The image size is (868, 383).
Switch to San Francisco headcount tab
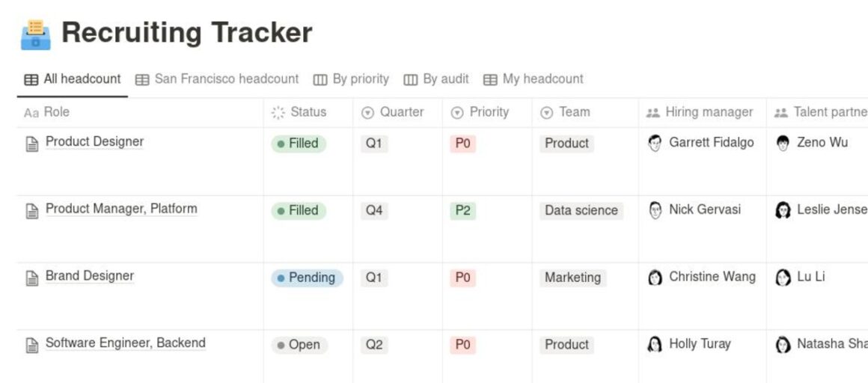217,79
